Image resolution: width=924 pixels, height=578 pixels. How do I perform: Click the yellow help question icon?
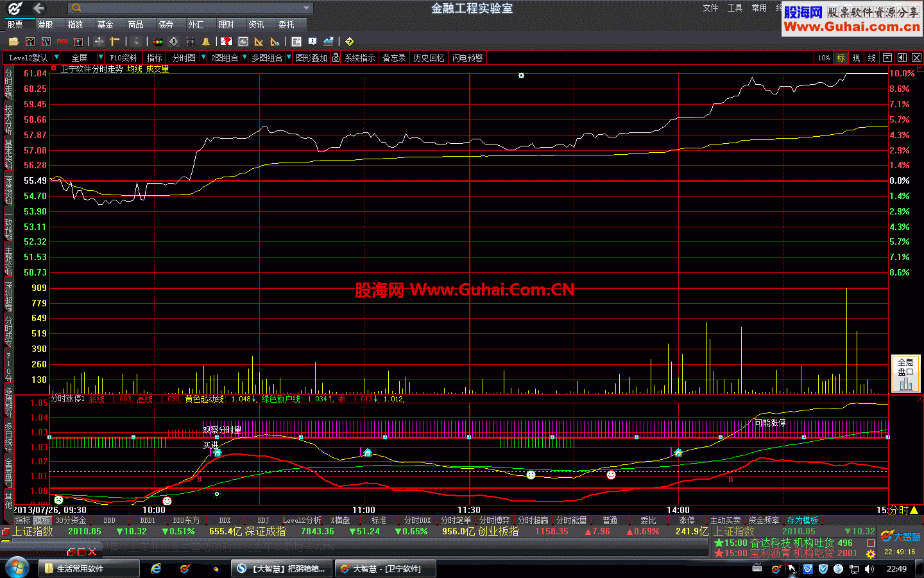pyautogui.click(x=350, y=42)
